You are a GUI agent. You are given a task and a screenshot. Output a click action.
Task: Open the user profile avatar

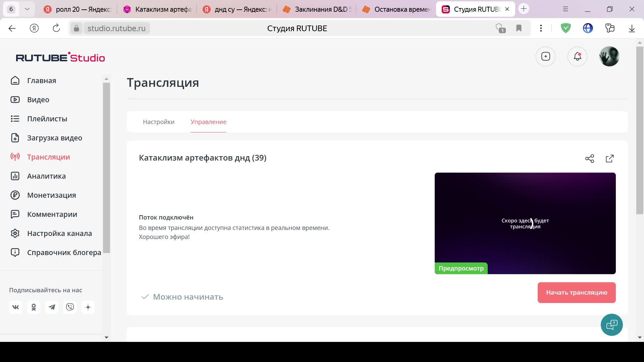pyautogui.click(x=609, y=56)
